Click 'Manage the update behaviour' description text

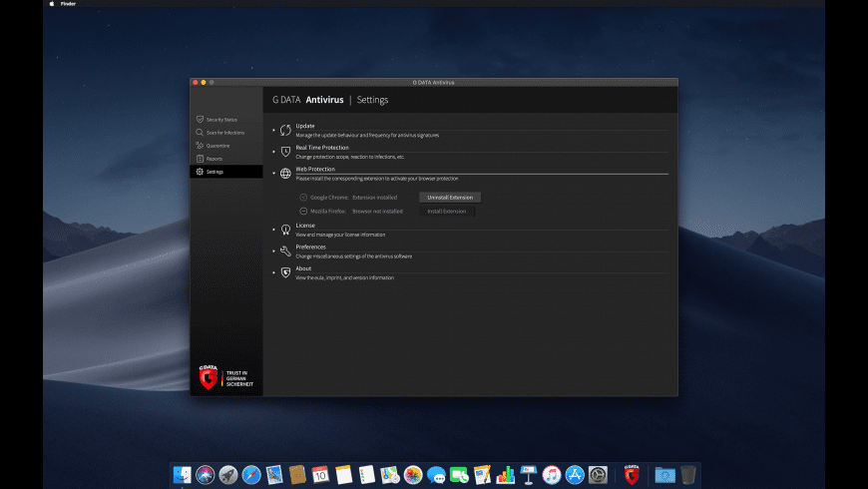tap(367, 135)
